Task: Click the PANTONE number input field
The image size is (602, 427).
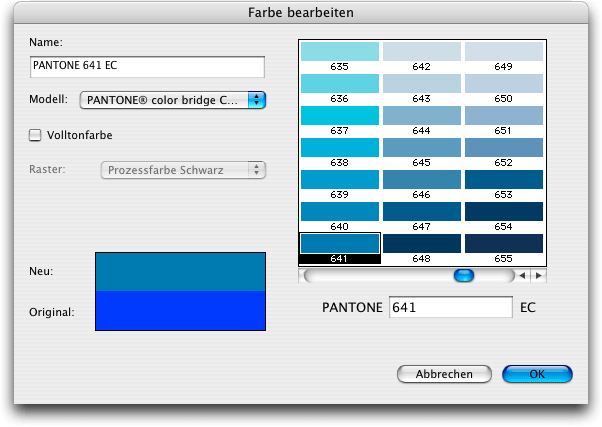Action: click(451, 307)
